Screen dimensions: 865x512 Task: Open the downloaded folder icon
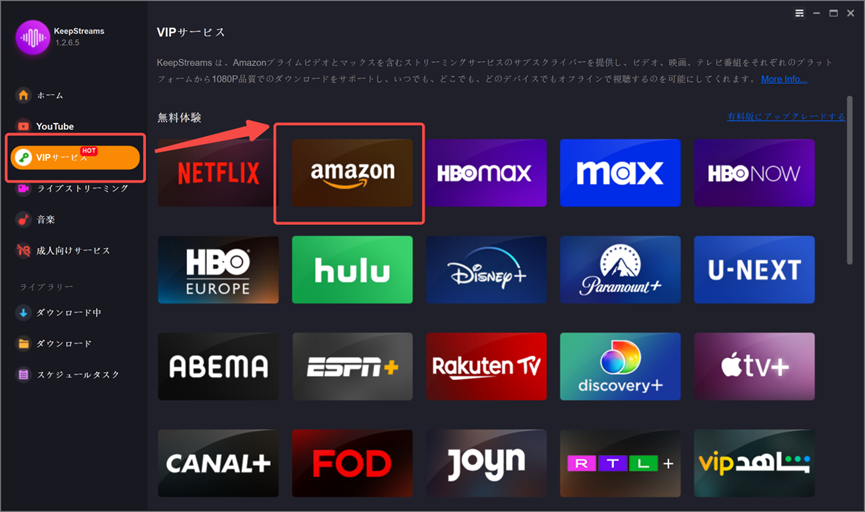pos(23,344)
